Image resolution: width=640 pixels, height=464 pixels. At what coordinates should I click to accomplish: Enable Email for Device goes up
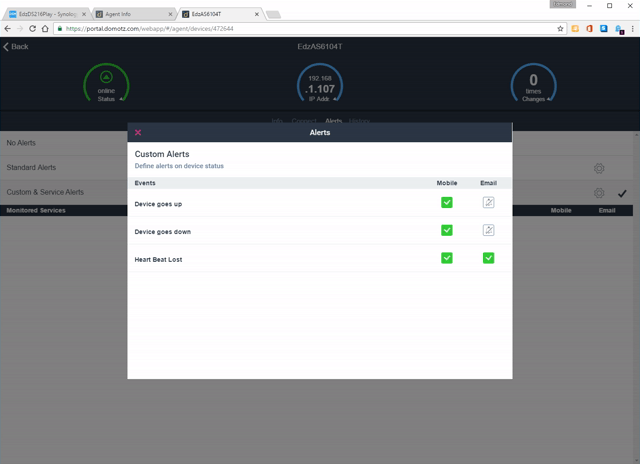pos(488,202)
